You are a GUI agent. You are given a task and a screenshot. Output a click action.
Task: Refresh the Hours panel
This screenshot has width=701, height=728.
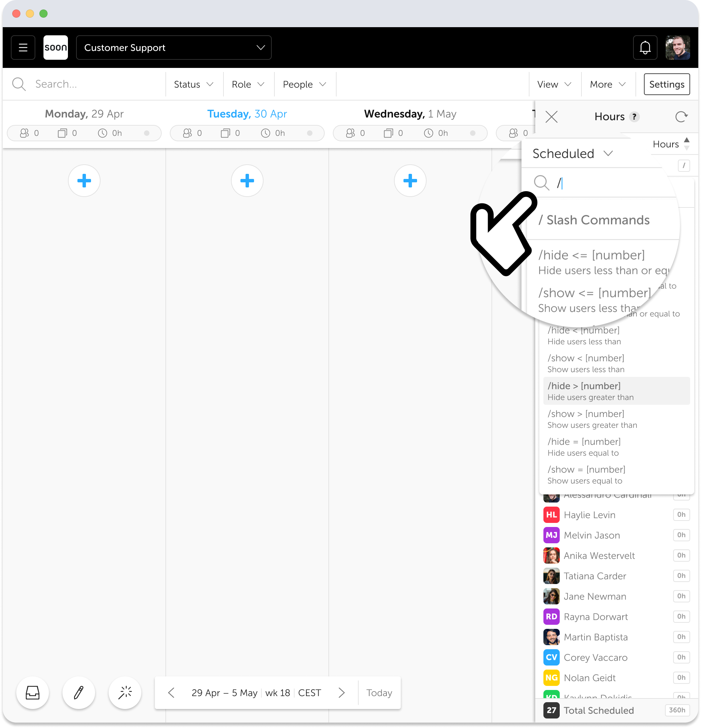(681, 116)
